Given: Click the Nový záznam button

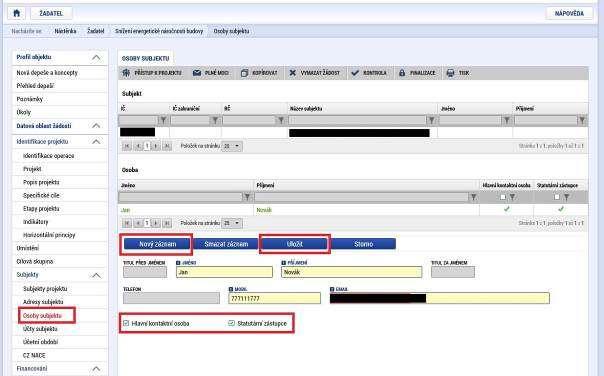Looking at the screenshot, I should click(x=157, y=244).
